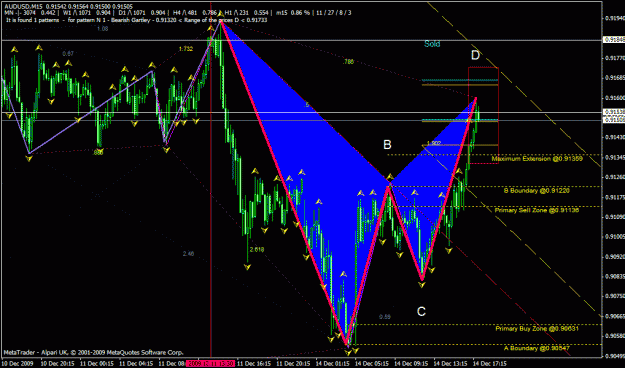Image resolution: width=625 pixels, height=368 pixels.
Task: Click the 1.08 ratio label near the top
Action: (102, 29)
